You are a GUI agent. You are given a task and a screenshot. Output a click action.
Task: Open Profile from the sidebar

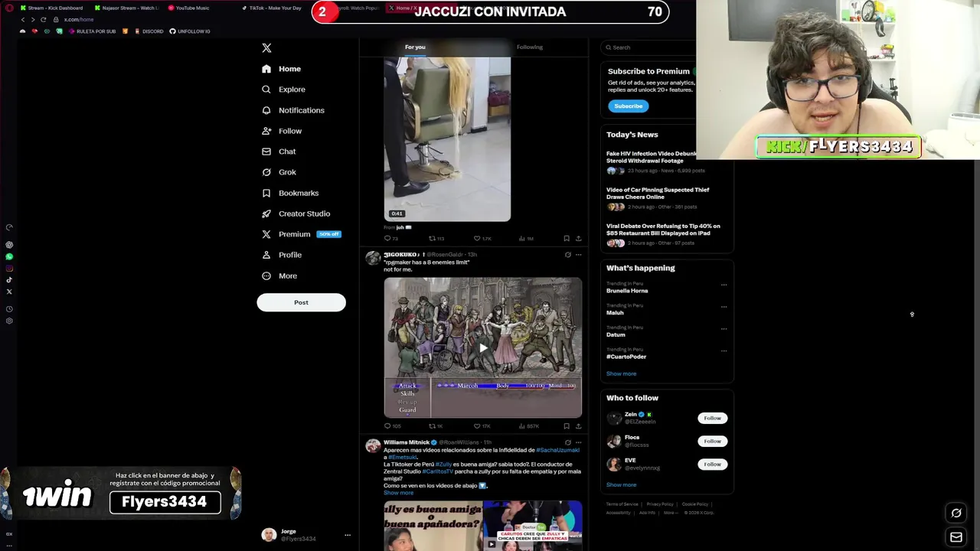[x=282, y=255]
